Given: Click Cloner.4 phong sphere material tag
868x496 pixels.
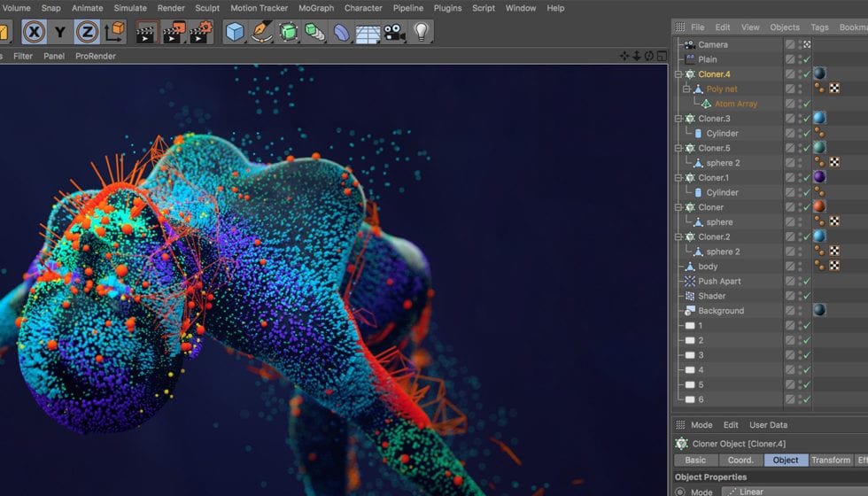Looking at the screenshot, I should tap(820, 74).
